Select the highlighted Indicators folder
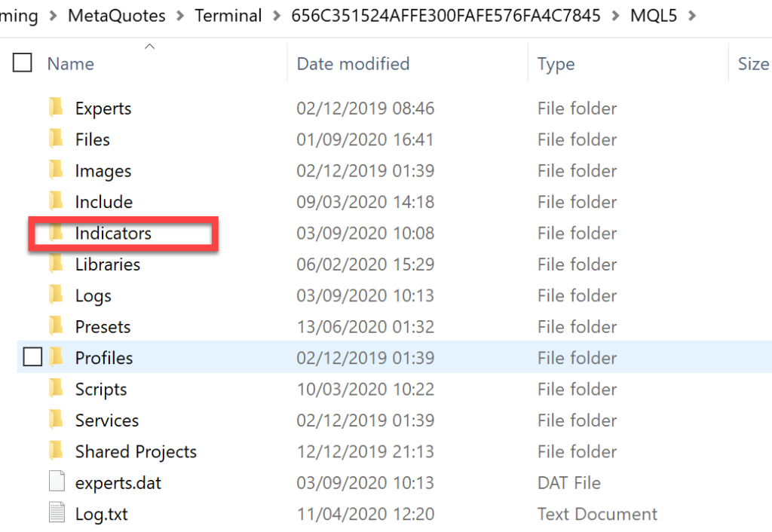This screenshot has width=772, height=532. 113,233
